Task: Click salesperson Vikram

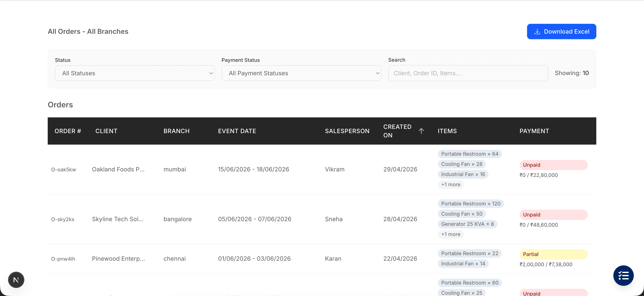Action: [x=335, y=169]
